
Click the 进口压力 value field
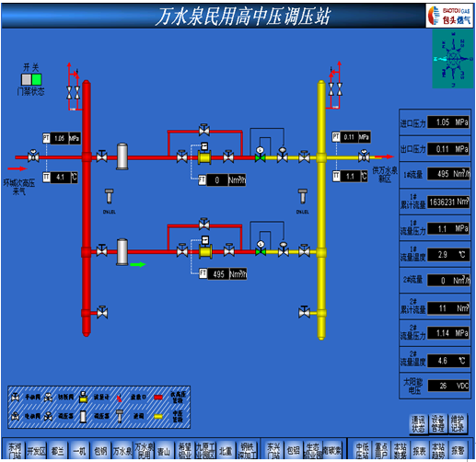click(x=448, y=122)
